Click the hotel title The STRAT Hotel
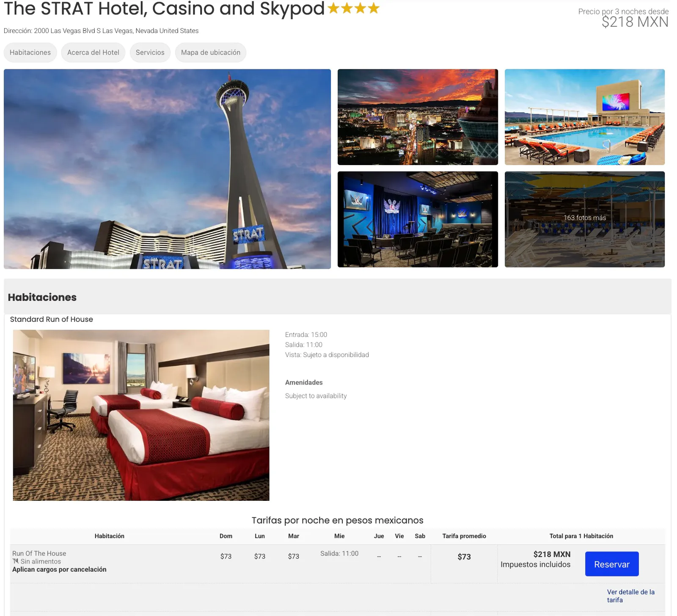Screen dimensions: 677x616 pyautogui.click(x=164, y=8)
